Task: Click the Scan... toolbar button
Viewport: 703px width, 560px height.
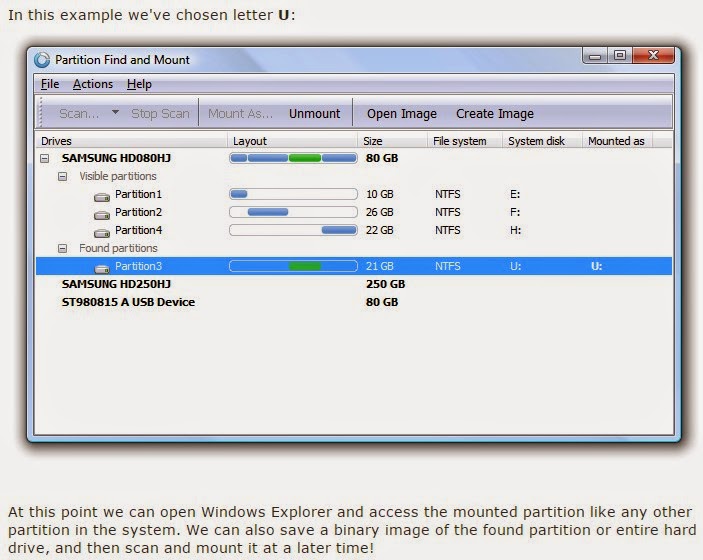Action: pyautogui.click(x=79, y=113)
